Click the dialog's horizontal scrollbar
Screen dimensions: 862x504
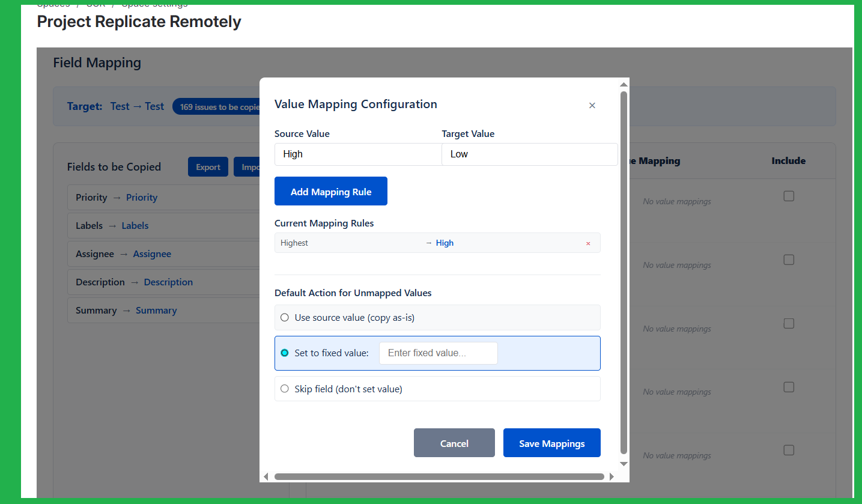[439, 476]
